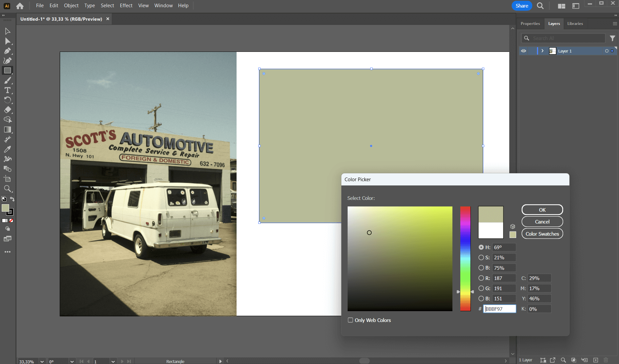619x364 pixels.
Task: Click the toolbar Fill color swatch
Action: tap(5, 208)
